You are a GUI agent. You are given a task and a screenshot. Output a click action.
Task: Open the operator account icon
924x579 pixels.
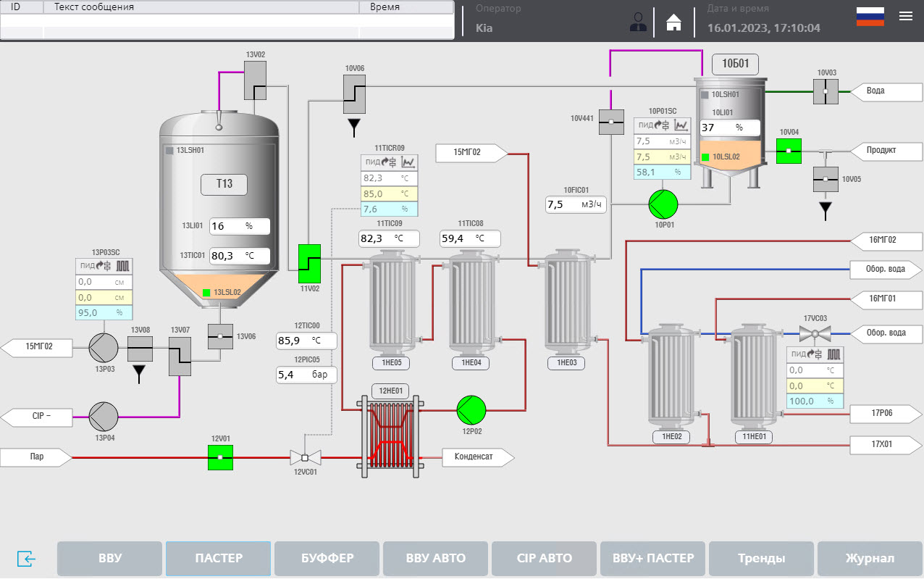[638, 22]
